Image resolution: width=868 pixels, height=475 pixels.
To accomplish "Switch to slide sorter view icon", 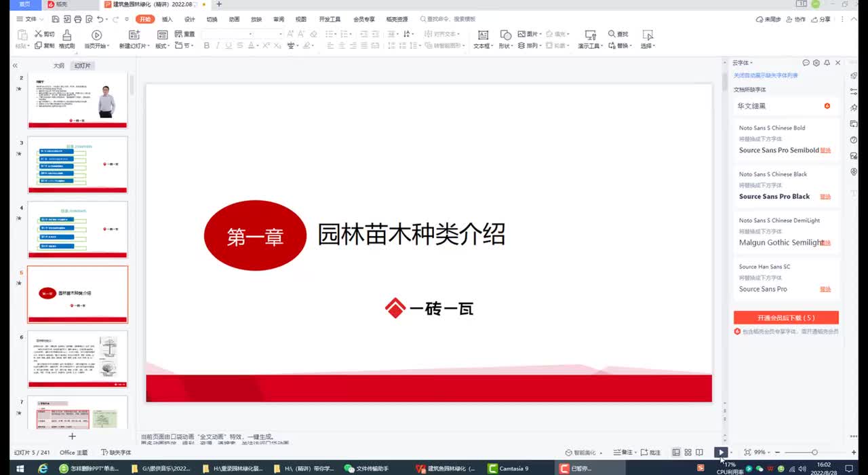I will [x=688, y=453].
